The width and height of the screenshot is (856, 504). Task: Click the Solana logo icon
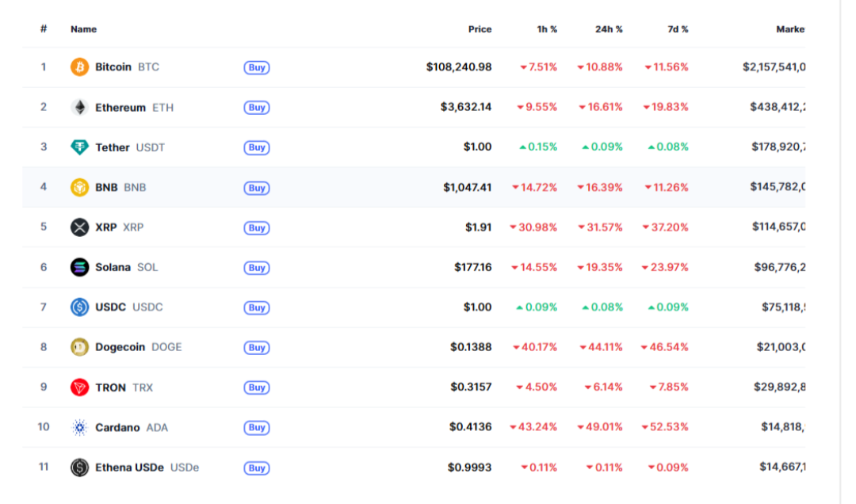tap(80, 267)
